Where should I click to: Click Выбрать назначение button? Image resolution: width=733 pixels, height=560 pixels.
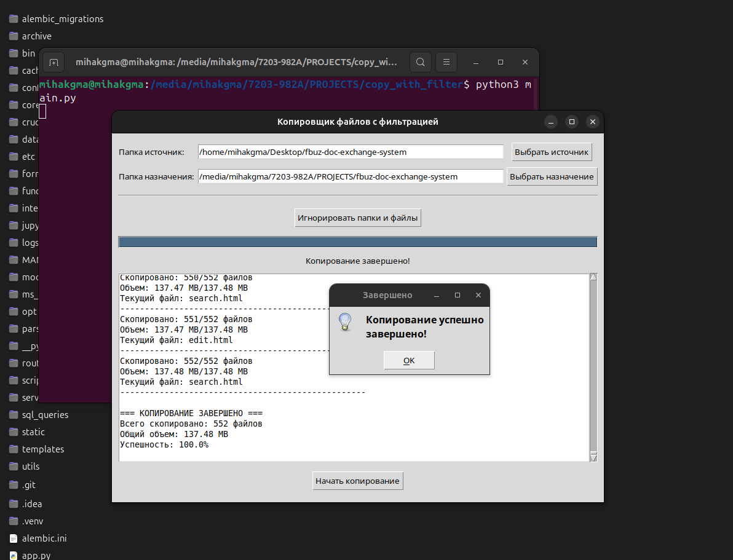pyautogui.click(x=552, y=176)
